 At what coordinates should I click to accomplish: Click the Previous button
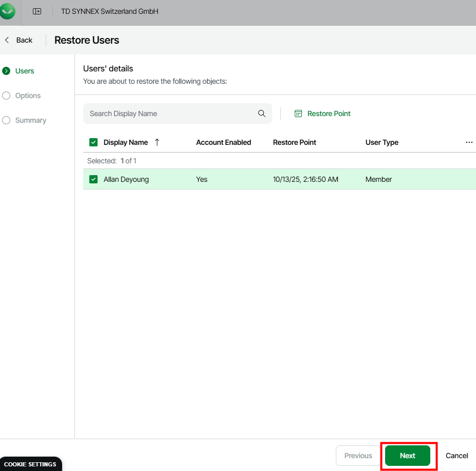click(358, 456)
